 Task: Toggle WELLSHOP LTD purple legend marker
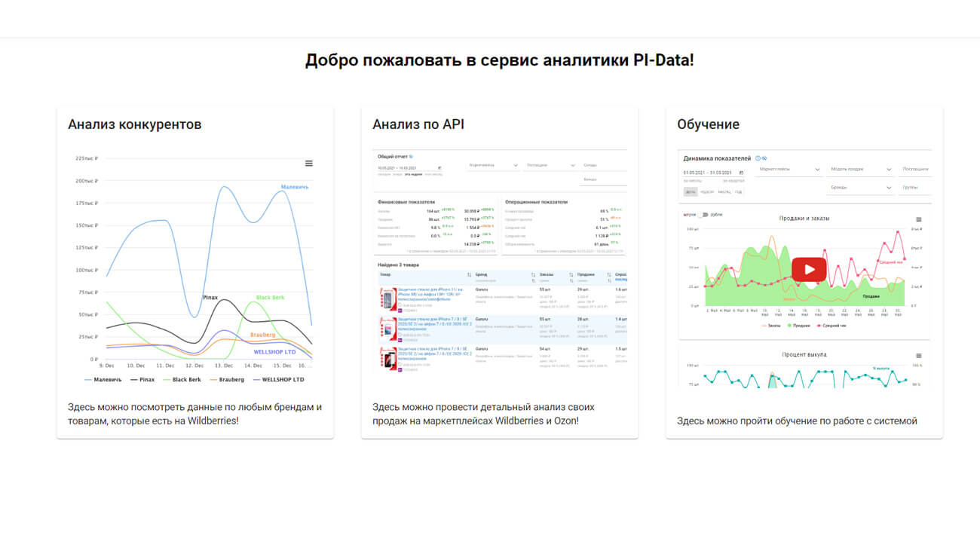(257, 380)
